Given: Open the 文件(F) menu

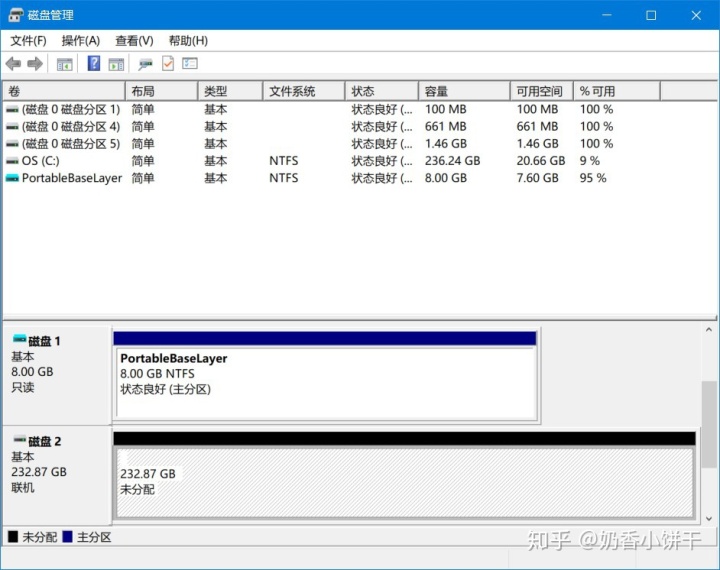Looking at the screenshot, I should (28, 41).
